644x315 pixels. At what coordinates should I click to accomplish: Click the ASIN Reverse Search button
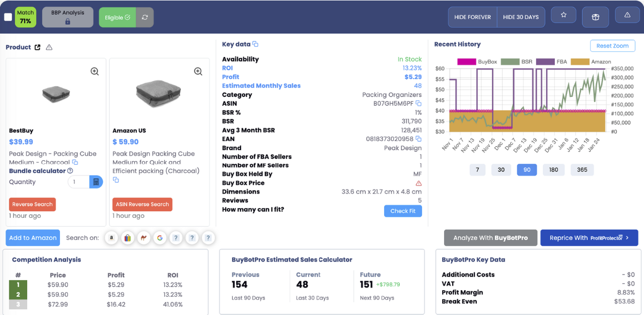(x=142, y=204)
